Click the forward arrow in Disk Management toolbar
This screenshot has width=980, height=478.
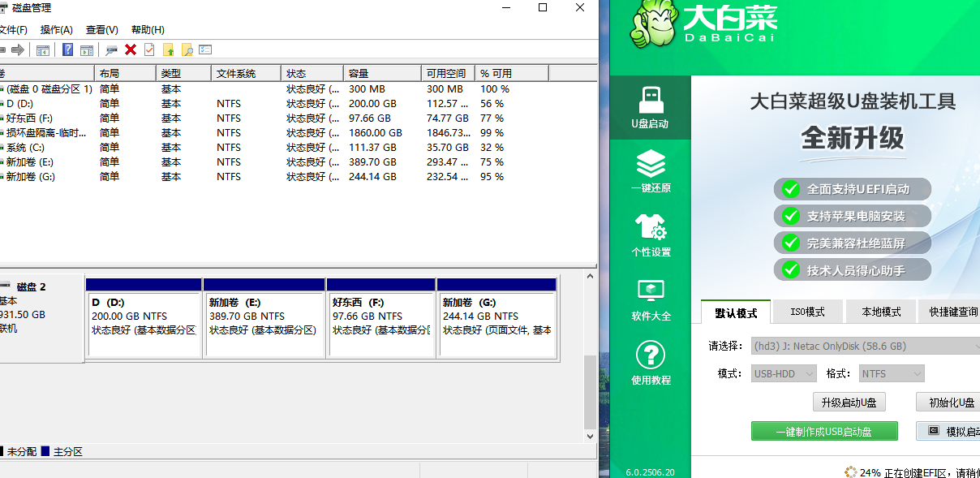[x=17, y=50]
